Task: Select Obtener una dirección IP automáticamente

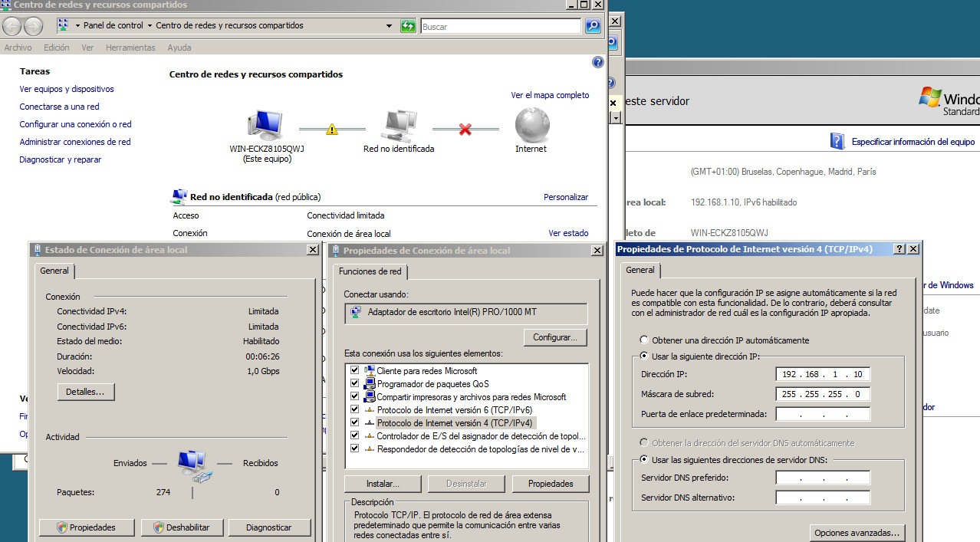Action: point(644,340)
